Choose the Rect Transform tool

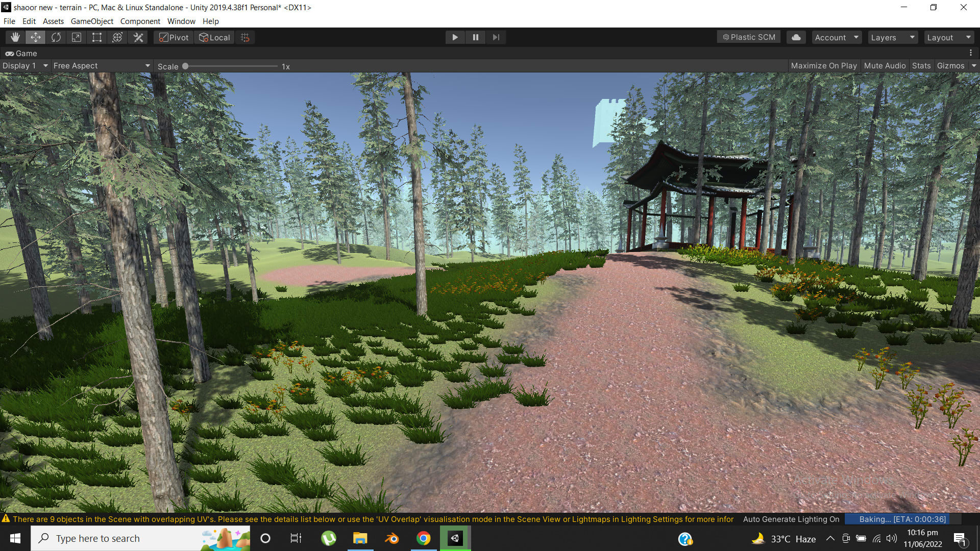[96, 37]
